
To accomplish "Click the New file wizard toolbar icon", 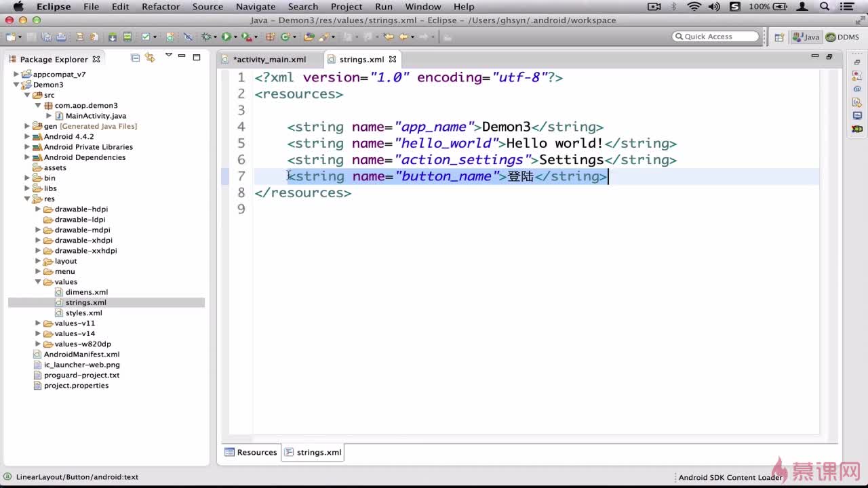I will coord(11,37).
